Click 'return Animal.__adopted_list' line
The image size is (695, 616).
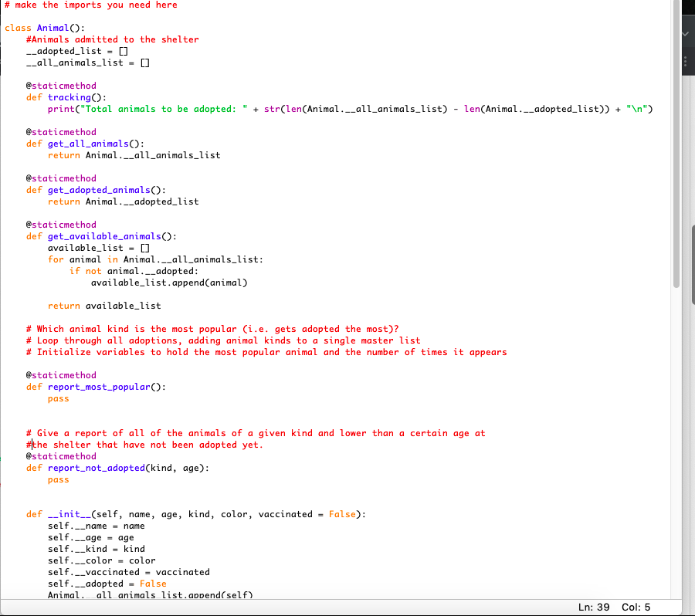tap(124, 201)
